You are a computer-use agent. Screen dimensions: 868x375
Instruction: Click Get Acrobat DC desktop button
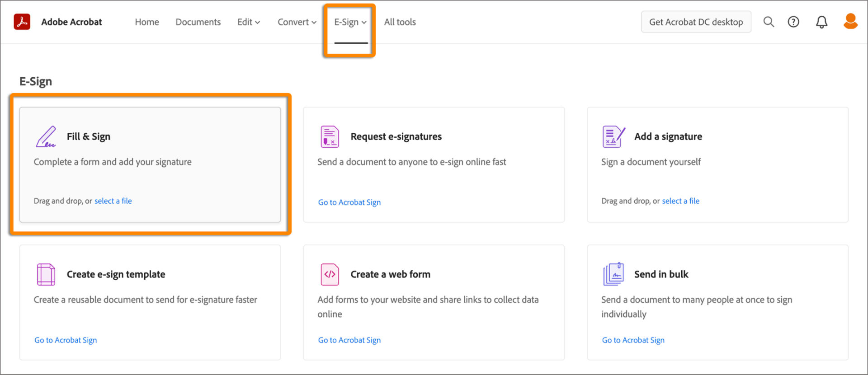pos(696,22)
